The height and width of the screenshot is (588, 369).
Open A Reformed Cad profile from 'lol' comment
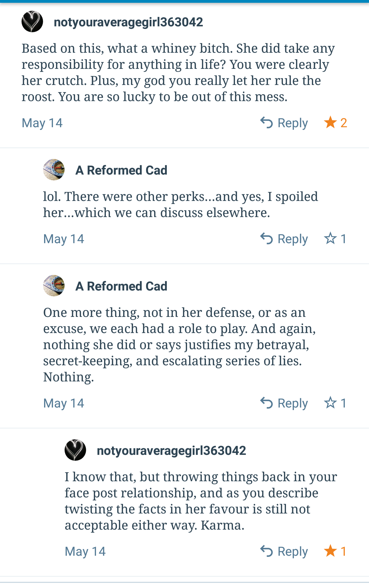point(121,170)
